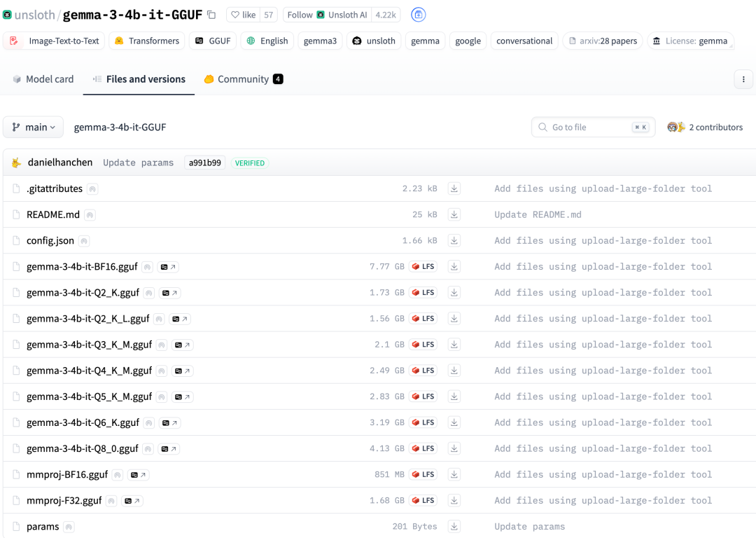Open the params file

(x=43, y=527)
